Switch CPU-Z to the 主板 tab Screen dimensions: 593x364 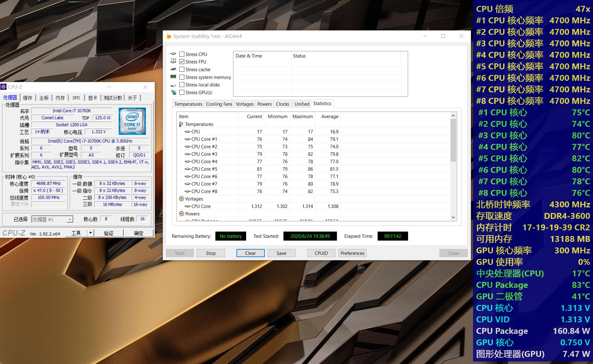point(44,98)
